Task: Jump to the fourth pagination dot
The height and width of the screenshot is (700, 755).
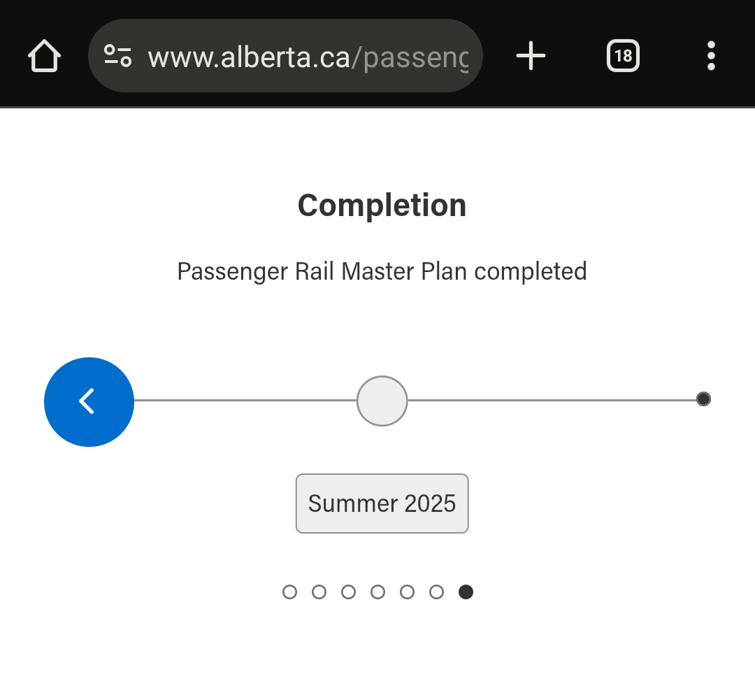Action: pos(377,592)
